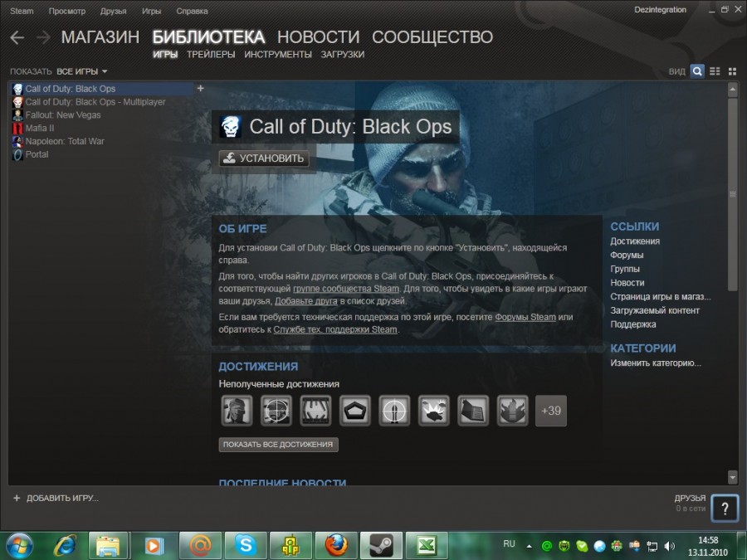
Task: Open the rocket-in-circle achievement icon
Action: [x=394, y=411]
